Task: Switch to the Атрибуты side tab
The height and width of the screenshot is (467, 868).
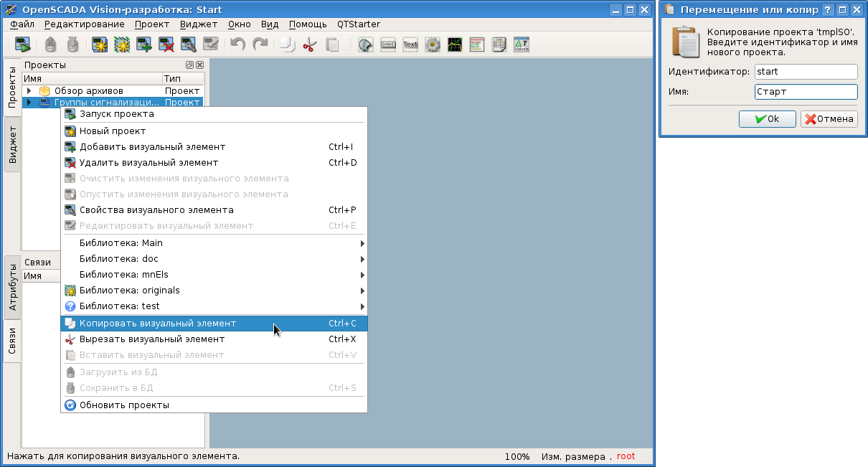Action: pos(12,287)
